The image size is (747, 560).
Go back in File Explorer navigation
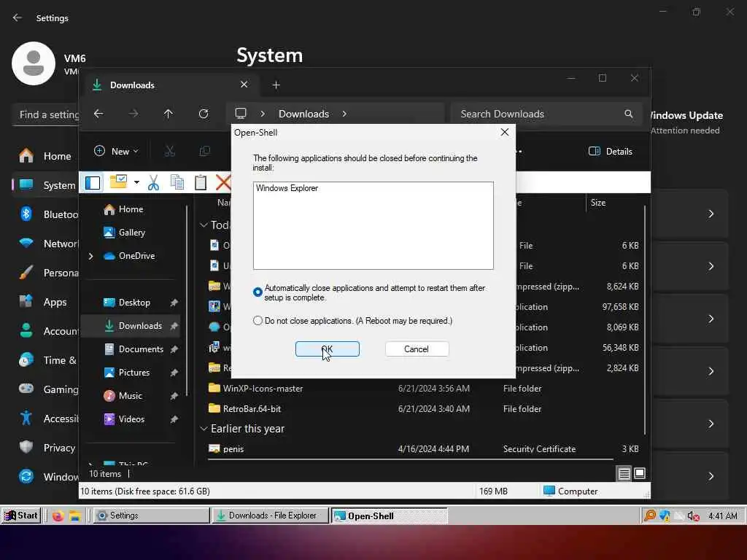pos(98,114)
